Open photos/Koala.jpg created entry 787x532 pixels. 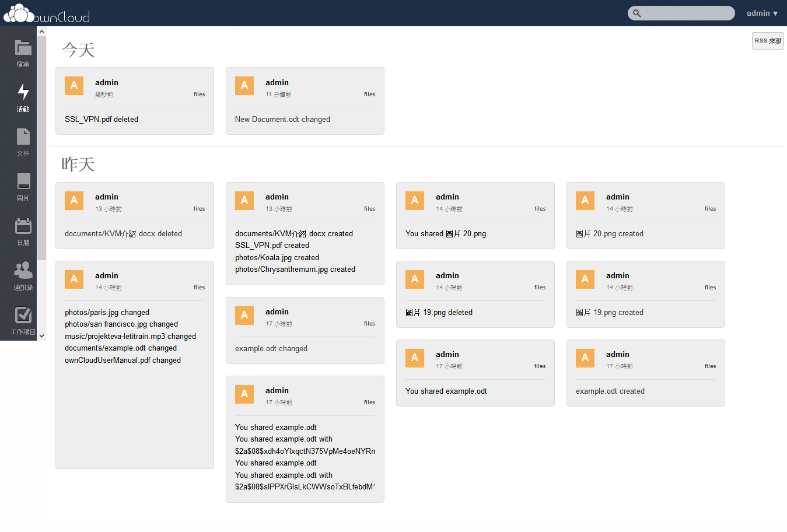click(x=277, y=257)
